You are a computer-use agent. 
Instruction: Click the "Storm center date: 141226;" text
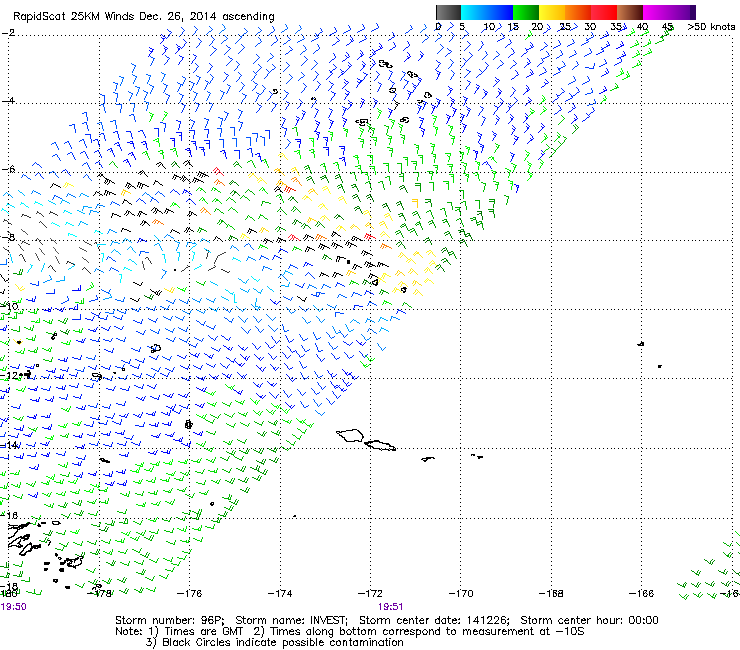[435, 620]
